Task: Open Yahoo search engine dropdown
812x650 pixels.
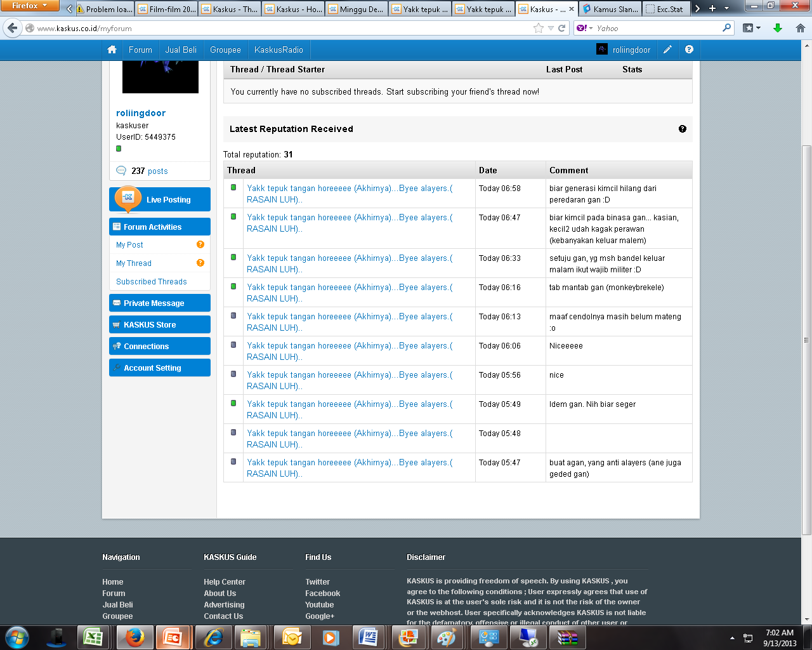Action: (584, 28)
